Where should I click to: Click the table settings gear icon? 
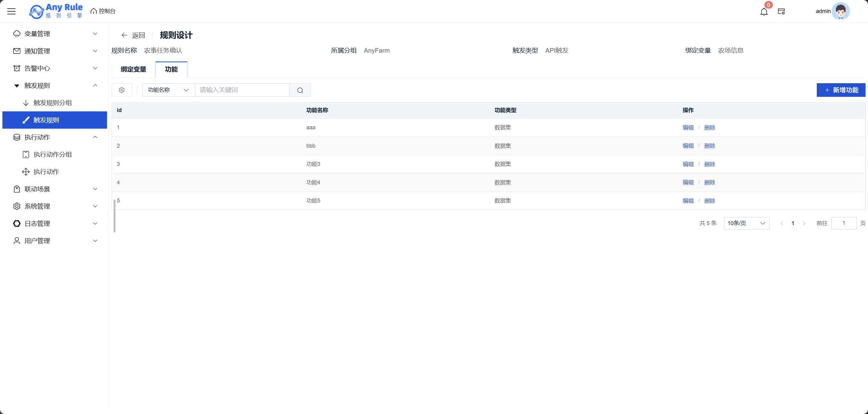coord(122,90)
